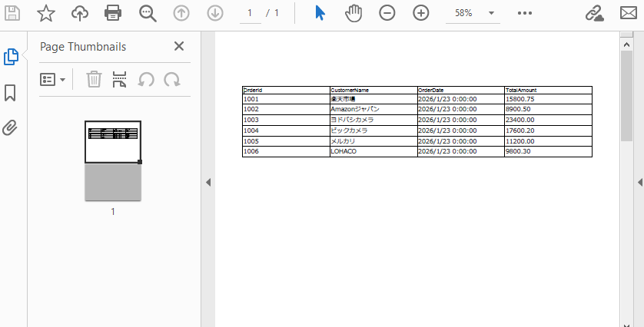Click the OrderId 1004 cell
The height and width of the screenshot is (327, 644).
click(x=286, y=130)
